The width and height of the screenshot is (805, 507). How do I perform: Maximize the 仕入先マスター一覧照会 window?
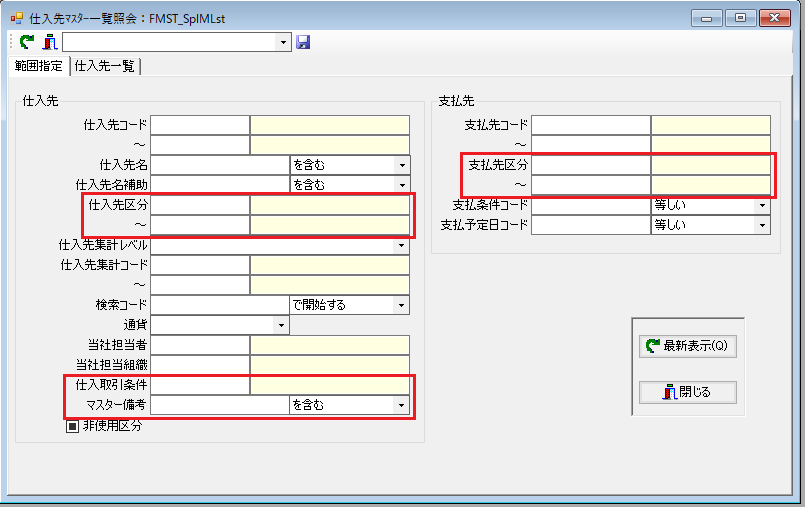[x=740, y=18]
